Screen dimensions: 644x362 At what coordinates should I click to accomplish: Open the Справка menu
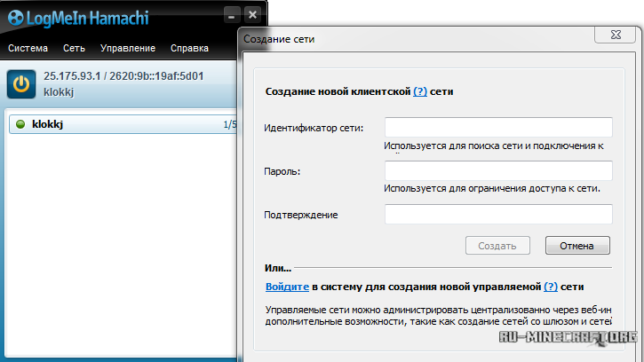(x=189, y=48)
